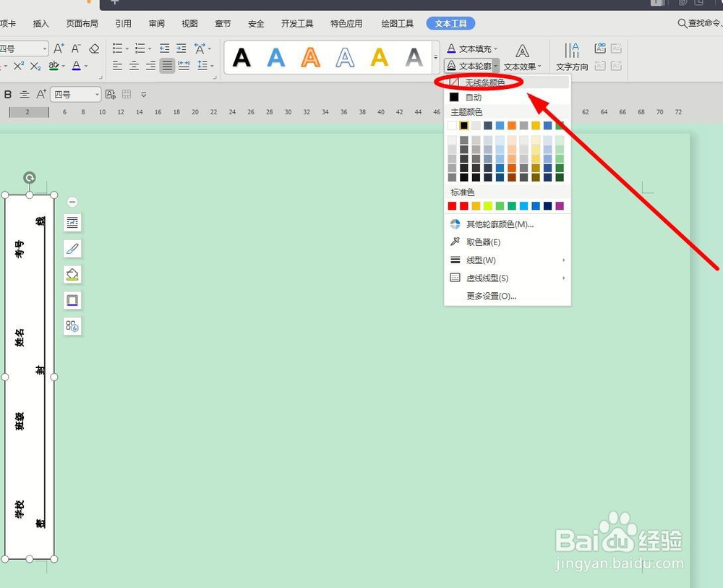The height and width of the screenshot is (588, 723).
Task: Switch to the Review tab
Action: (x=156, y=24)
